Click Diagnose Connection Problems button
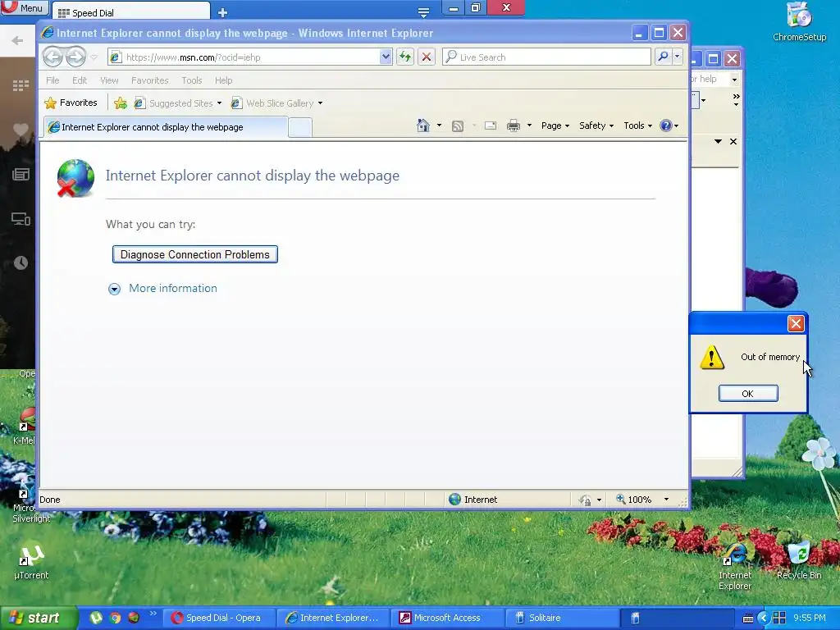This screenshot has height=630, width=840. [195, 254]
